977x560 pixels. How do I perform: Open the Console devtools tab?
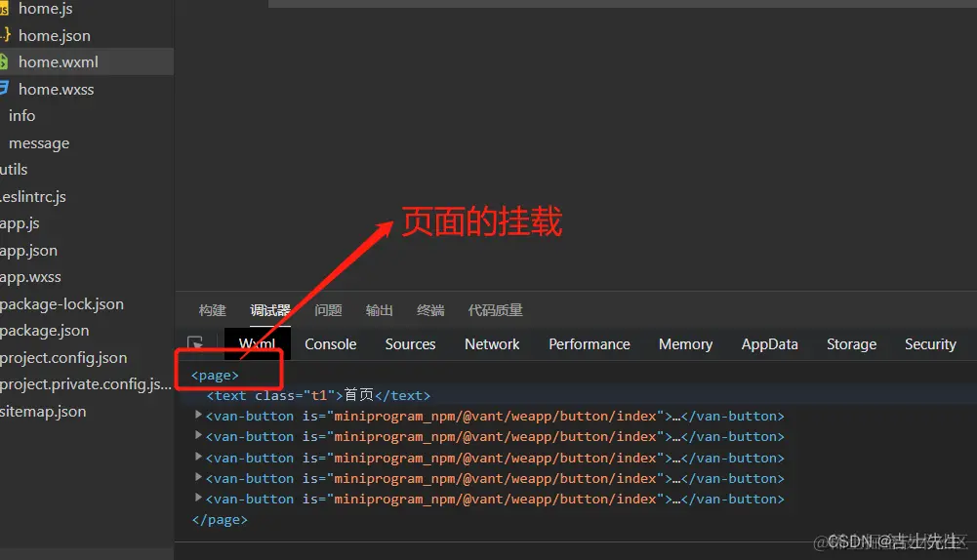[x=330, y=344]
